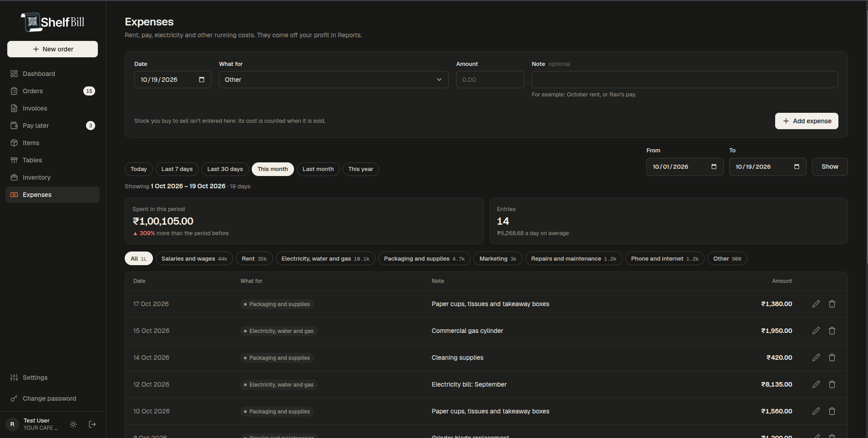Click the Show button
868x438 pixels.
[830, 167]
